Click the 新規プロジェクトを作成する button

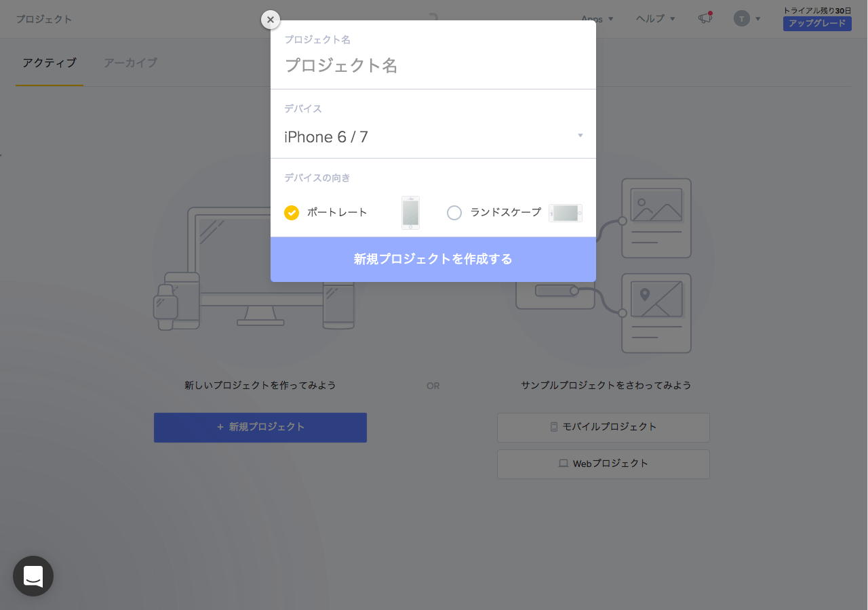point(433,259)
